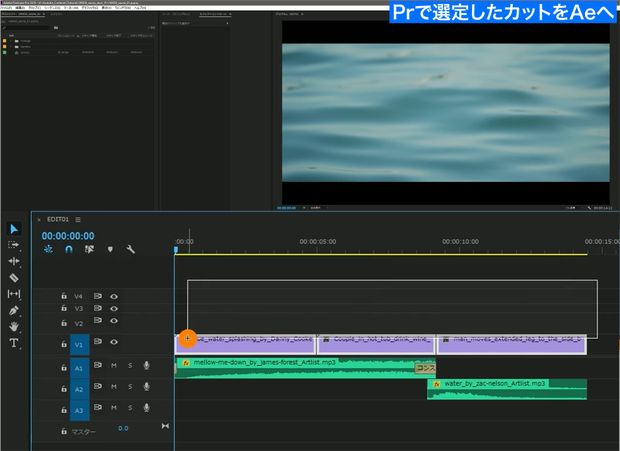Viewport: 620px width, 451px height.
Task: Select the Selection arrow tool
Action: point(14,229)
